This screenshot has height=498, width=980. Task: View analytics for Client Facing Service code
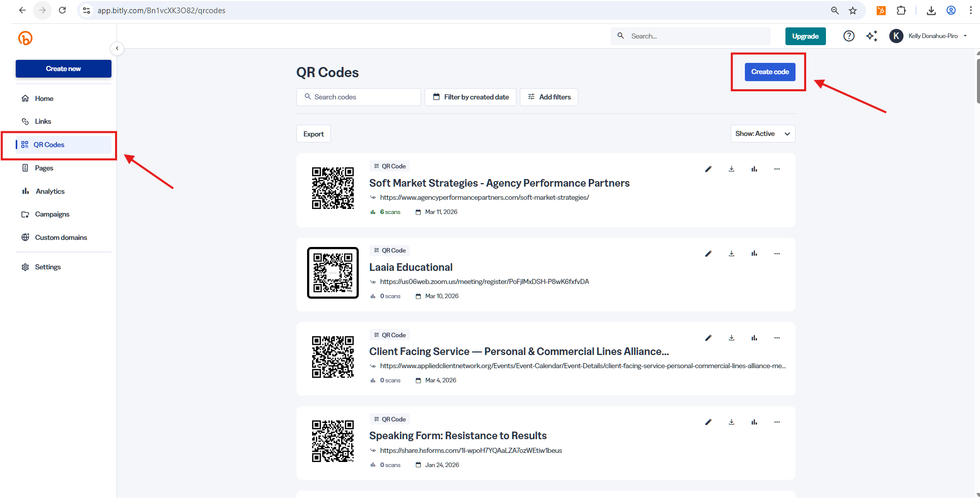click(754, 338)
